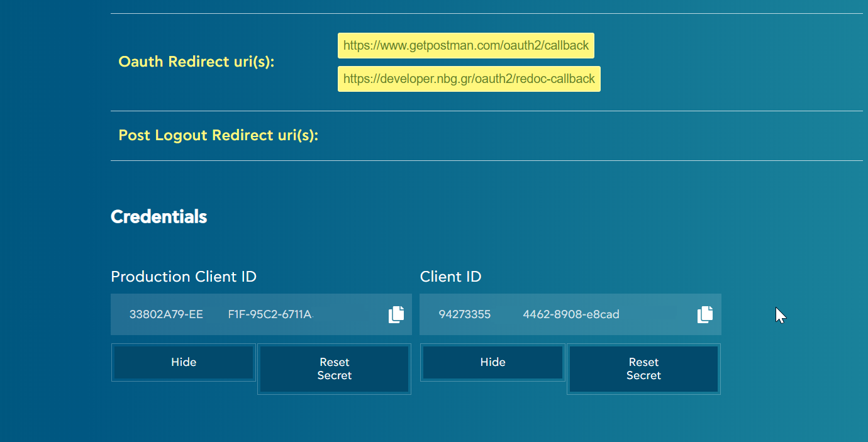Screen dimensions: 868x442
Task: Open the developer.nbg.gr redoc-callback link
Action: click(469, 79)
